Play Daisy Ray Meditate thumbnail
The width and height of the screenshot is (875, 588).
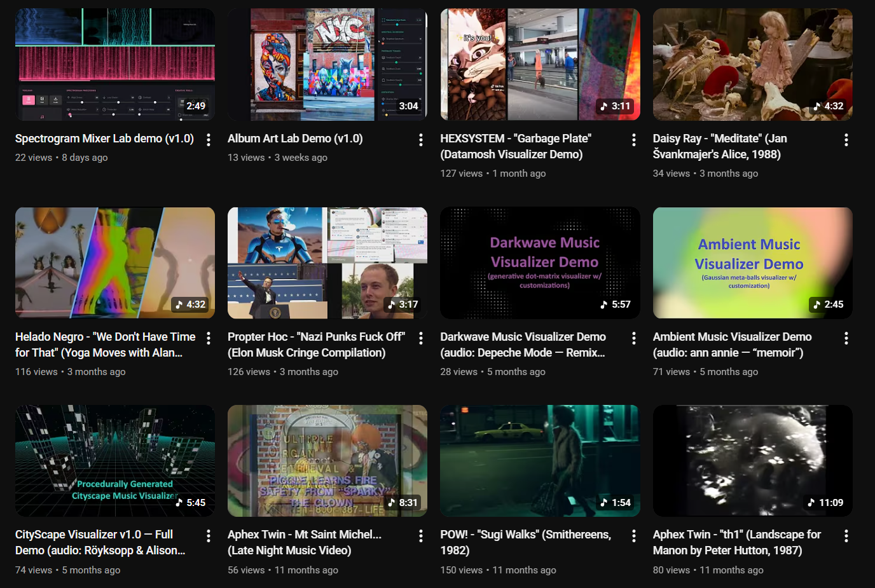coord(753,64)
